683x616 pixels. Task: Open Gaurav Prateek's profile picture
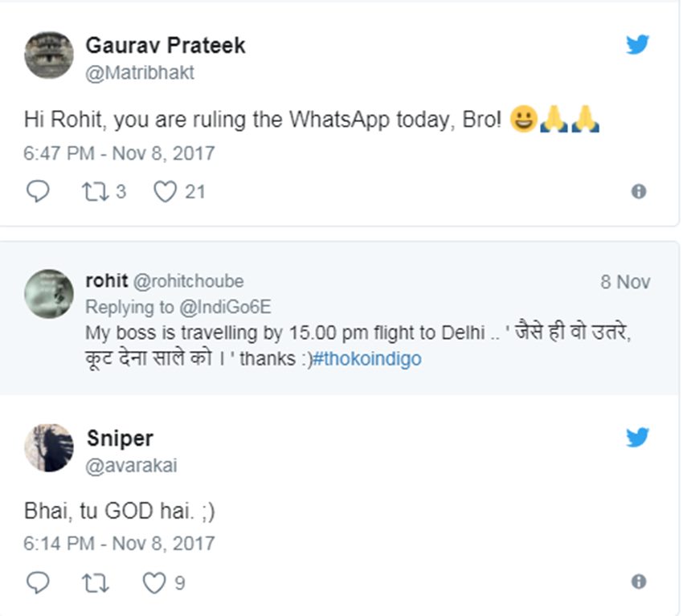tap(49, 55)
